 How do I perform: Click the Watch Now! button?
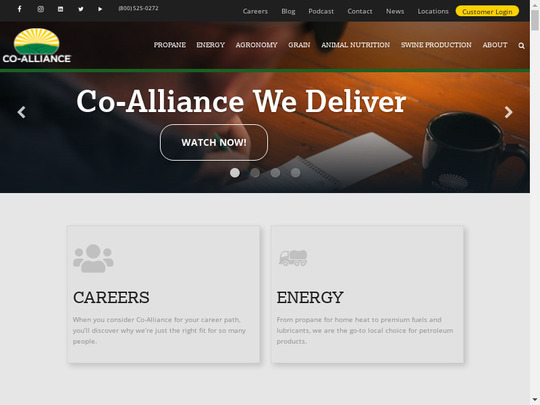point(214,142)
